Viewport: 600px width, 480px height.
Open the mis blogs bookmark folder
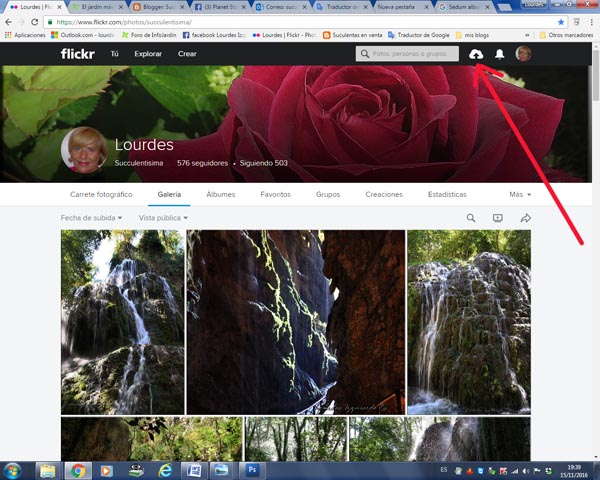click(x=472, y=35)
